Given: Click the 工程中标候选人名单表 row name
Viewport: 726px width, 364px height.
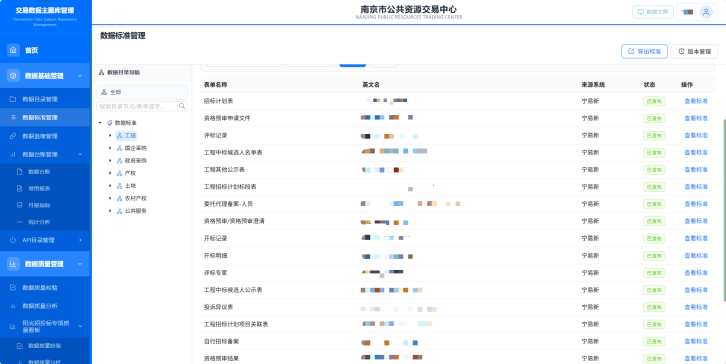Looking at the screenshot, I should (x=233, y=152).
